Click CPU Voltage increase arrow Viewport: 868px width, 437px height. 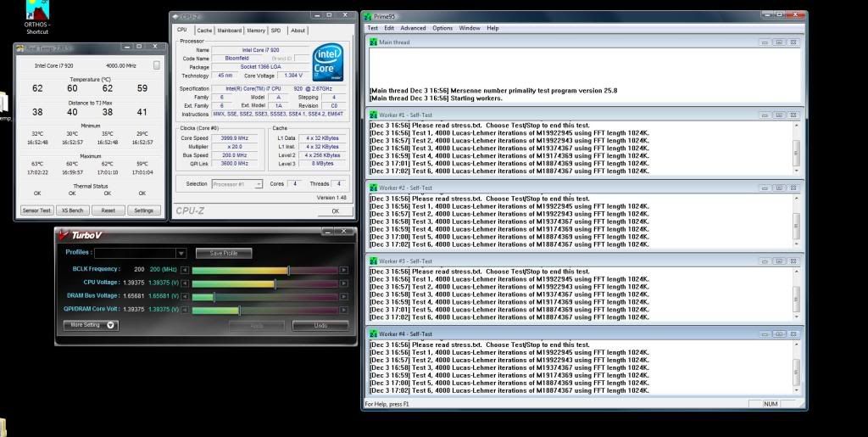tap(344, 283)
